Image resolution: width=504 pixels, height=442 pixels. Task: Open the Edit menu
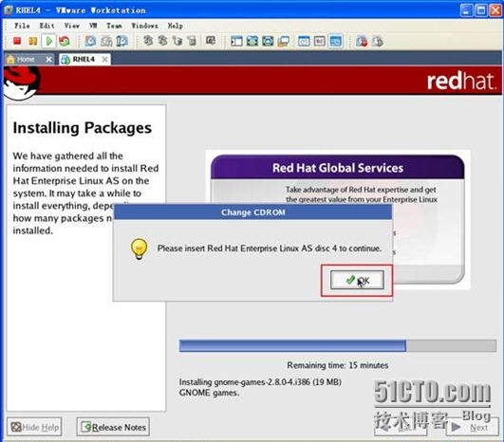(x=47, y=26)
